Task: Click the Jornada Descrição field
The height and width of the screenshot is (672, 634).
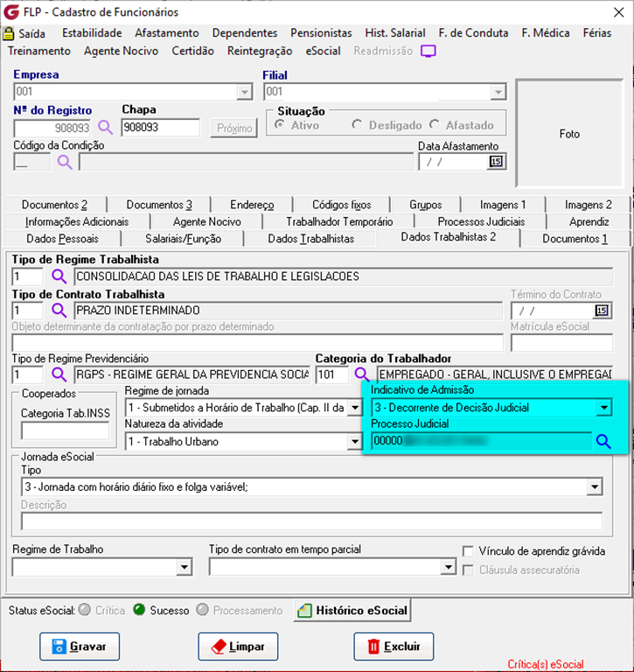Action: pyautogui.click(x=312, y=521)
